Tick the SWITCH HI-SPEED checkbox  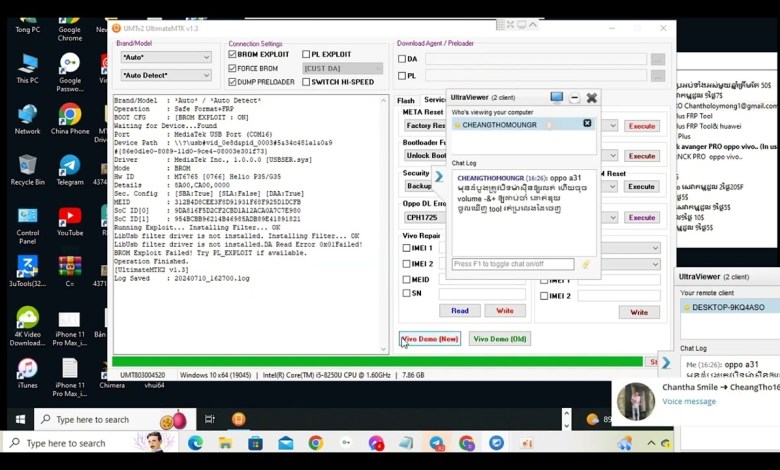tap(306, 82)
